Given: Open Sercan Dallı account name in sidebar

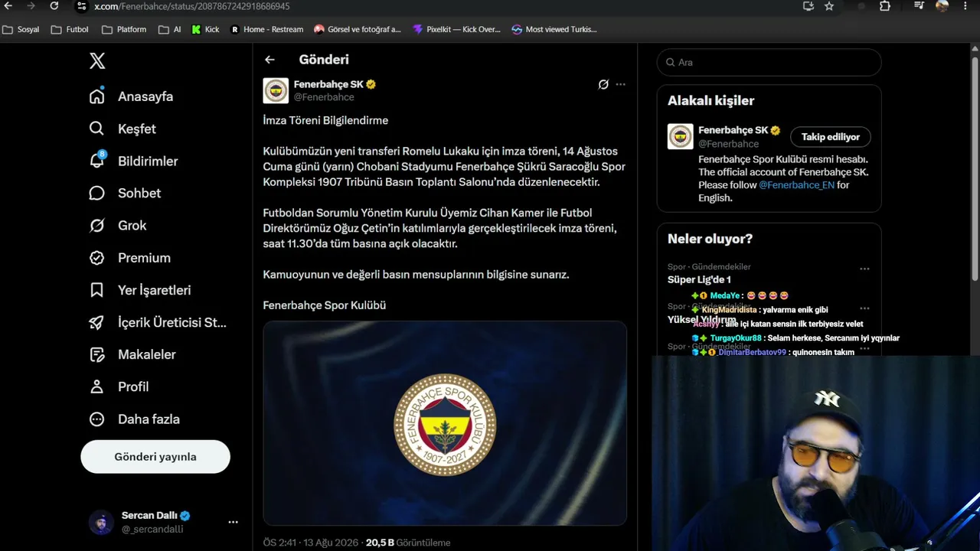Looking at the screenshot, I should (x=149, y=515).
